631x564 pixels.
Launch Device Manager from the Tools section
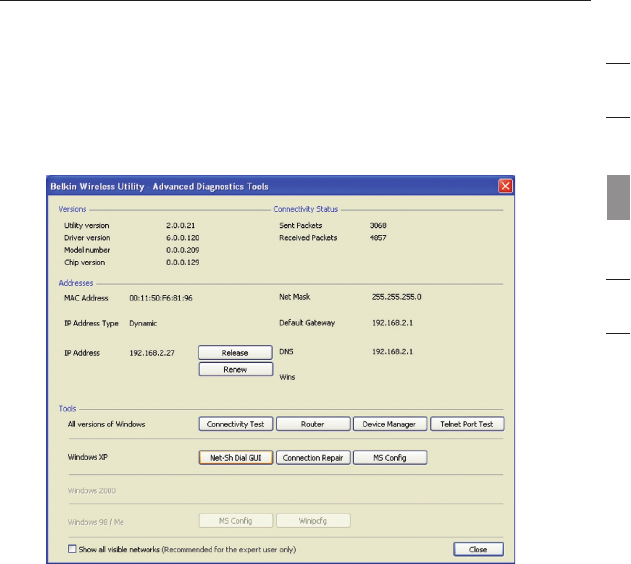click(x=390, y=424)
